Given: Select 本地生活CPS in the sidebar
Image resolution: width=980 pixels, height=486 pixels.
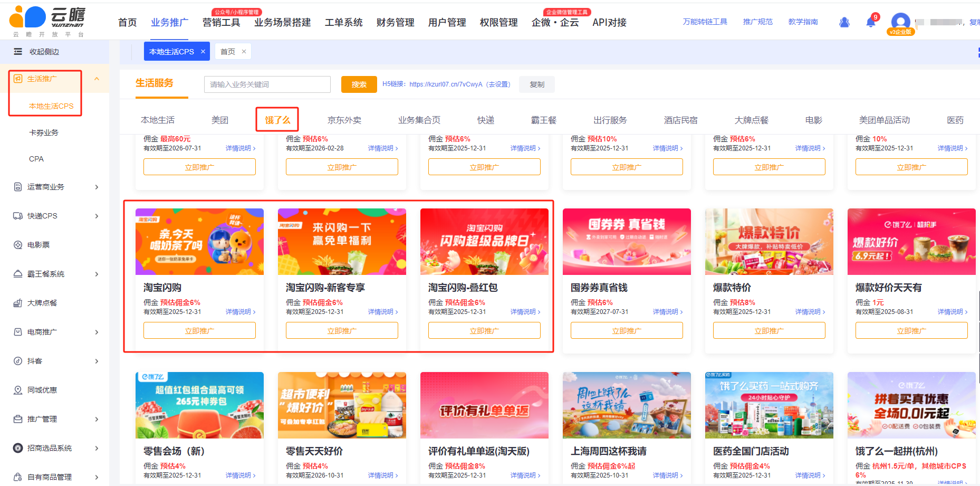Looking at the screenshot, I should pyautogui.click(x=51, y=106).
